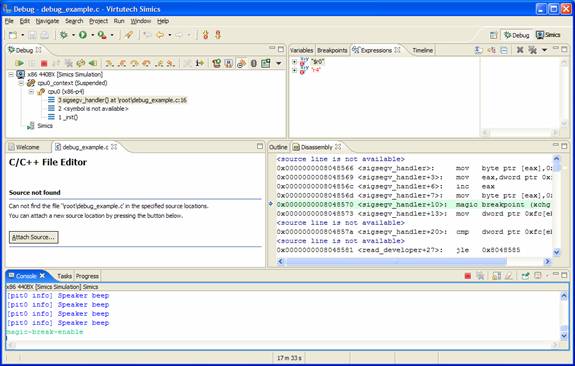Click the green Reverse icon in Debug toolbar
This screenshot has width=575, height=366.
coord(93,63)
